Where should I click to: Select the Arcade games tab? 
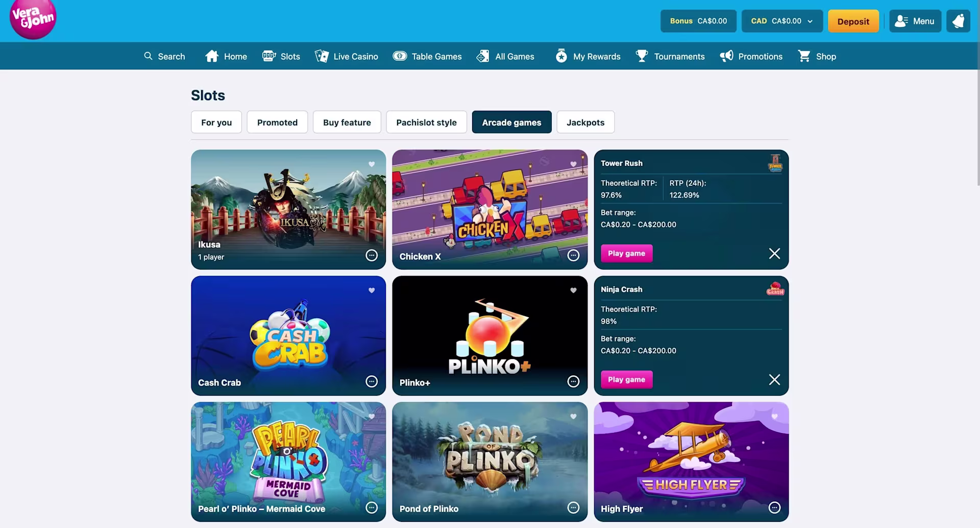tap(511, 122)
